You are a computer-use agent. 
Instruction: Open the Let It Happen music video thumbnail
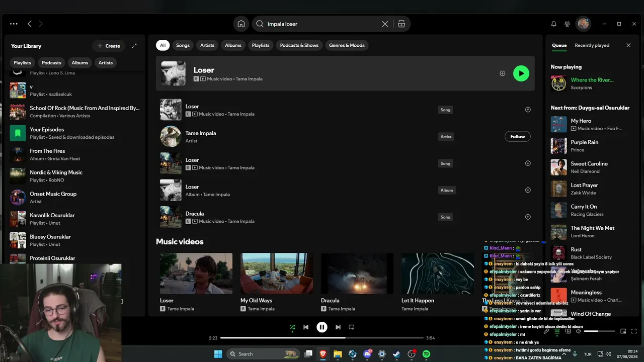click(438, 274)
